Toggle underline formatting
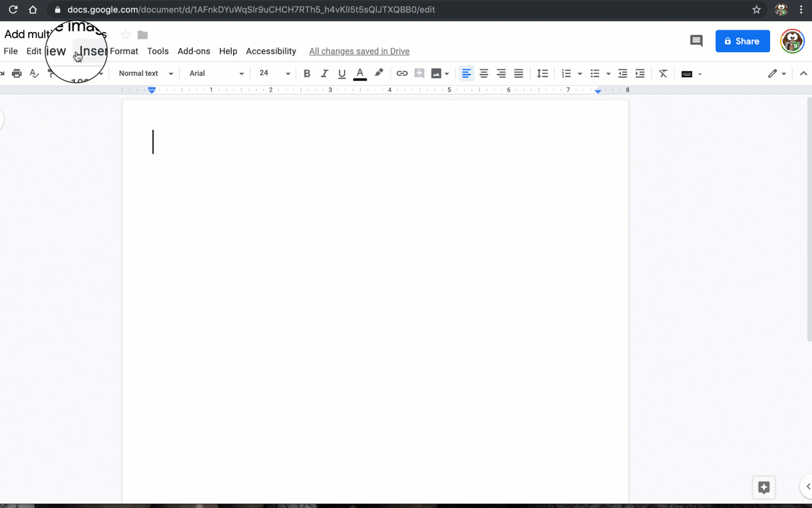Screen dimensions: 812x508 click(x=341, y=73)
